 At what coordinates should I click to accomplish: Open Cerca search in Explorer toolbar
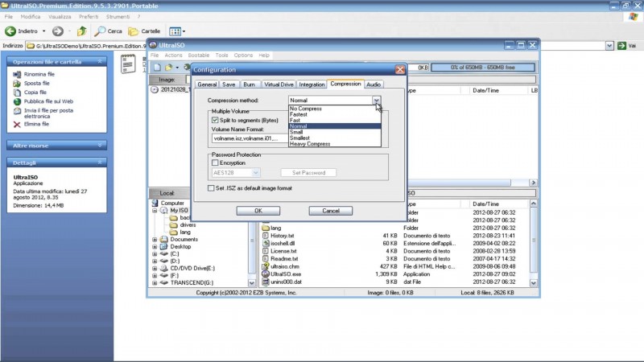[109, 31]
